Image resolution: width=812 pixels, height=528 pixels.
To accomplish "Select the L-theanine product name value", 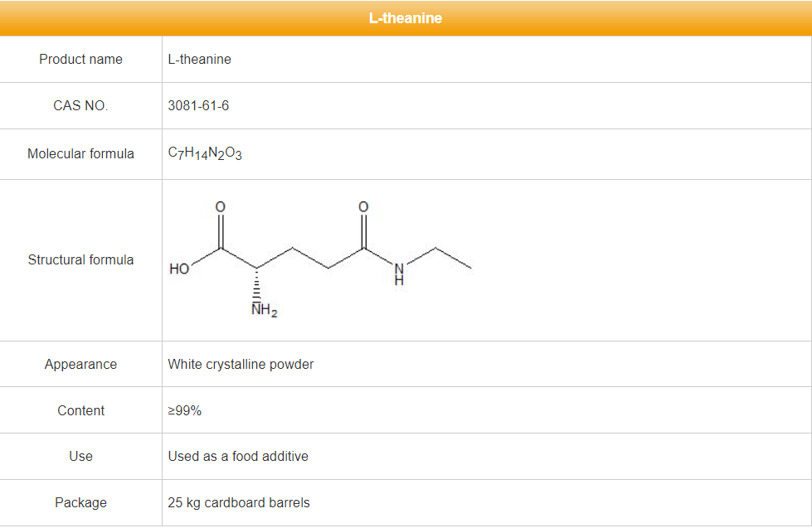I will [199, 60].
